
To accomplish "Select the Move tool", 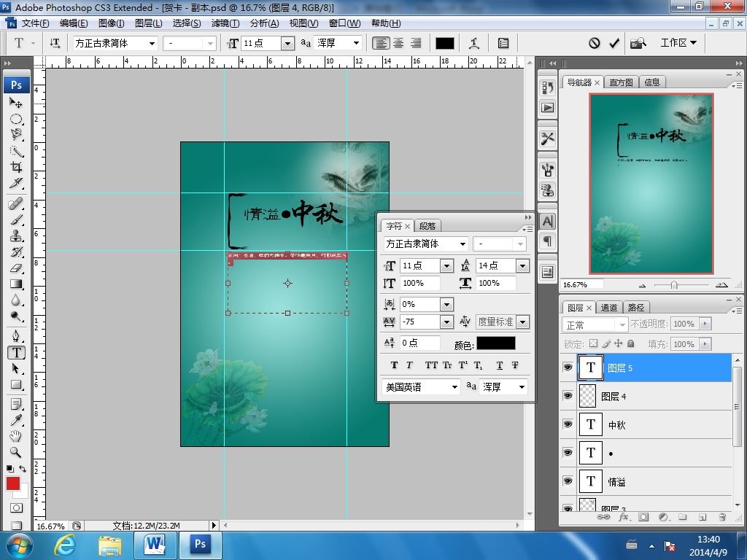I will point(16,104).
